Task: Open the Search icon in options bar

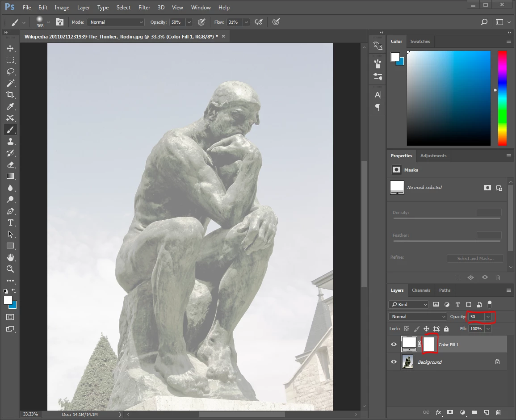Action: click(484, 22)
